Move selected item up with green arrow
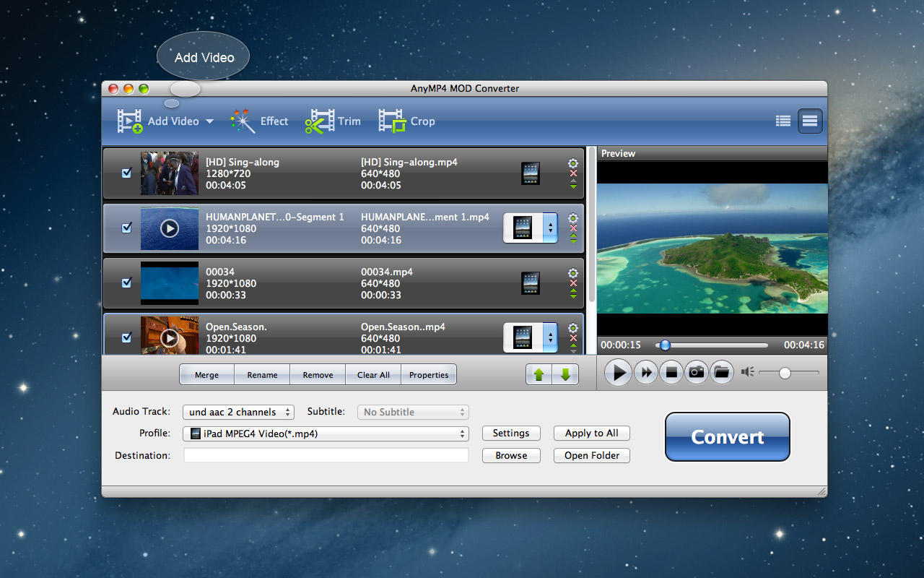Screen dimensions: 924x578 (539, 375)
